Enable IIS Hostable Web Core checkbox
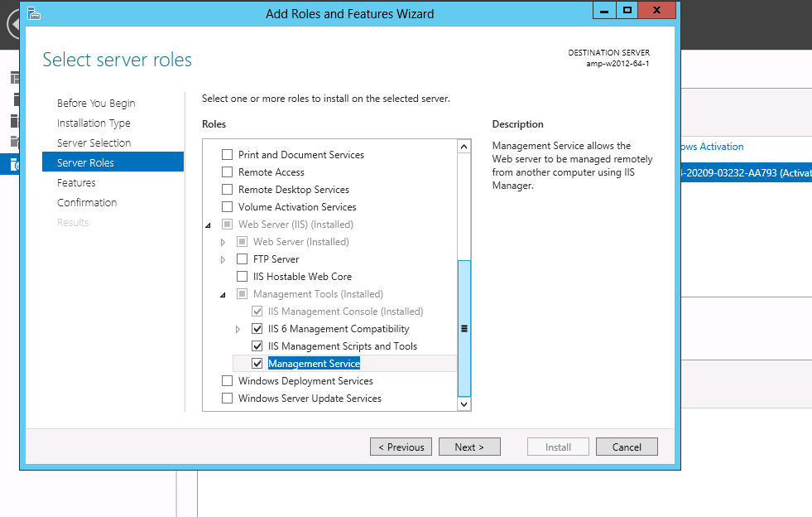 [242, 277]
